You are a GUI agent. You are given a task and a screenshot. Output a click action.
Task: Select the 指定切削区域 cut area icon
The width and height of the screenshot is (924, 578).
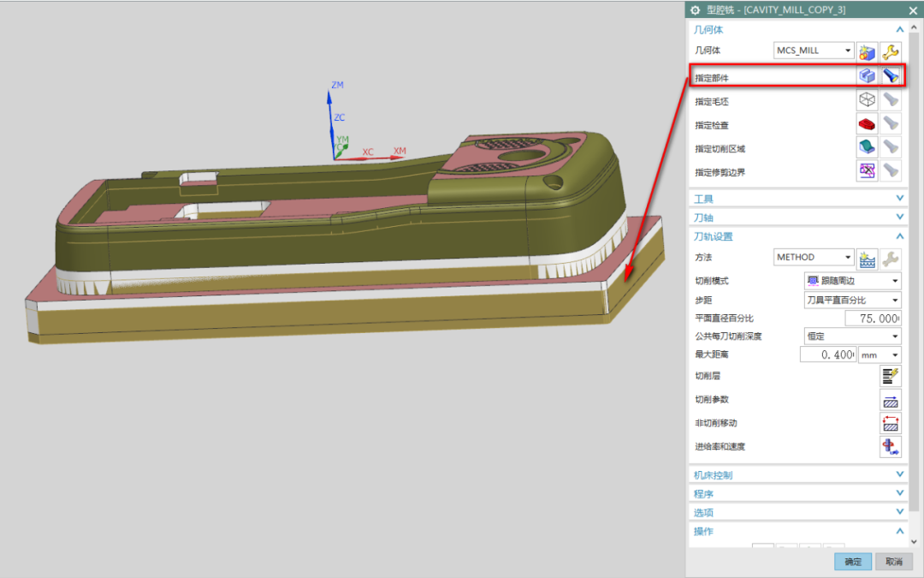point(868,147)
